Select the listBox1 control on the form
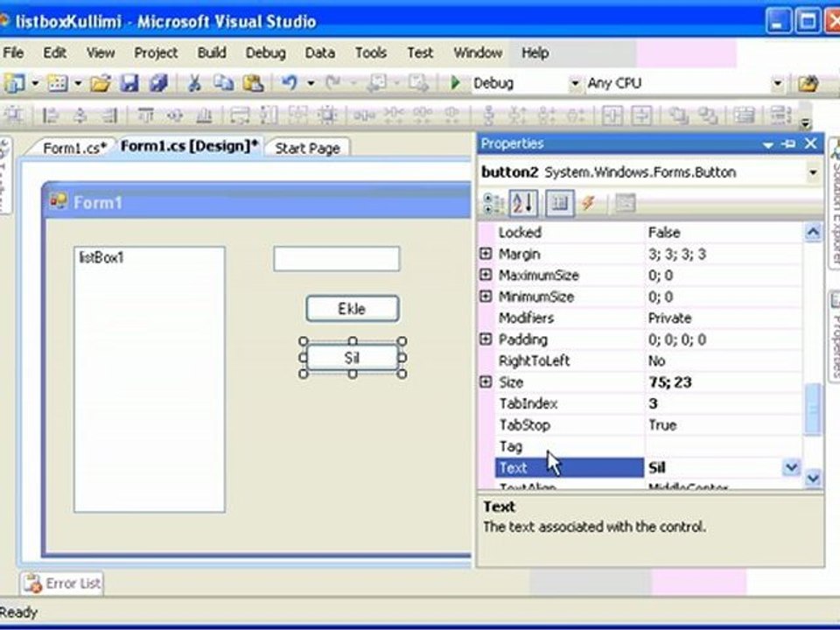The width and height of the screenshot is (840, 630). point(150,379)
